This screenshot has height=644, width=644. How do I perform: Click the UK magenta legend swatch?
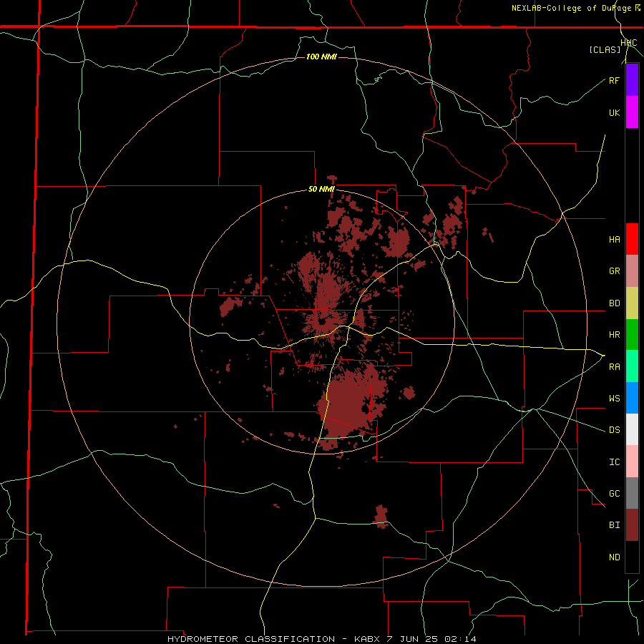(x=632, y=112)
